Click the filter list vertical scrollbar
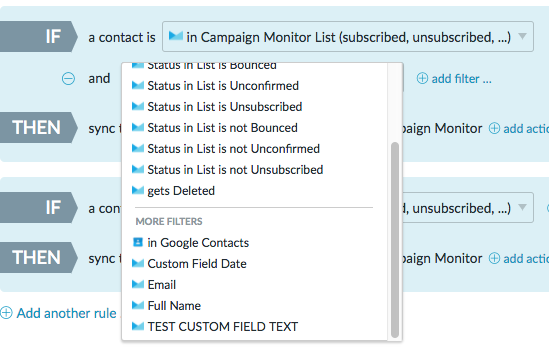Viewport: 549px width, 360px height. click(395, 240)
